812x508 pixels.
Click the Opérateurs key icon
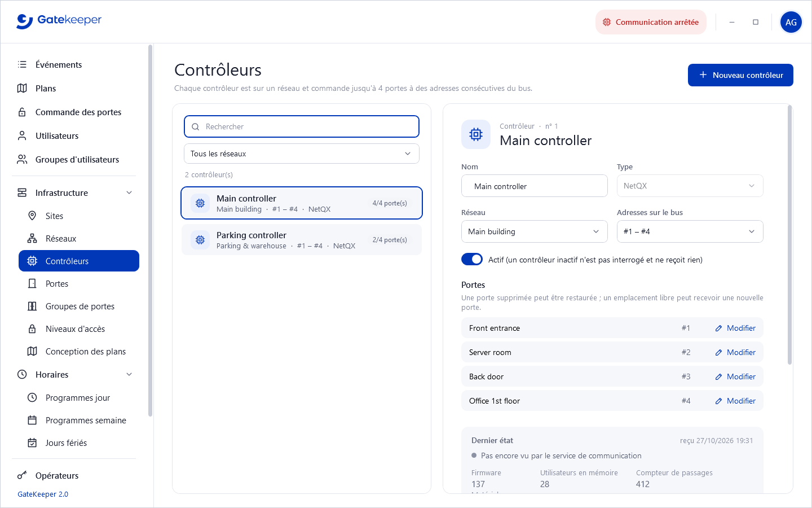click(22, 475)
